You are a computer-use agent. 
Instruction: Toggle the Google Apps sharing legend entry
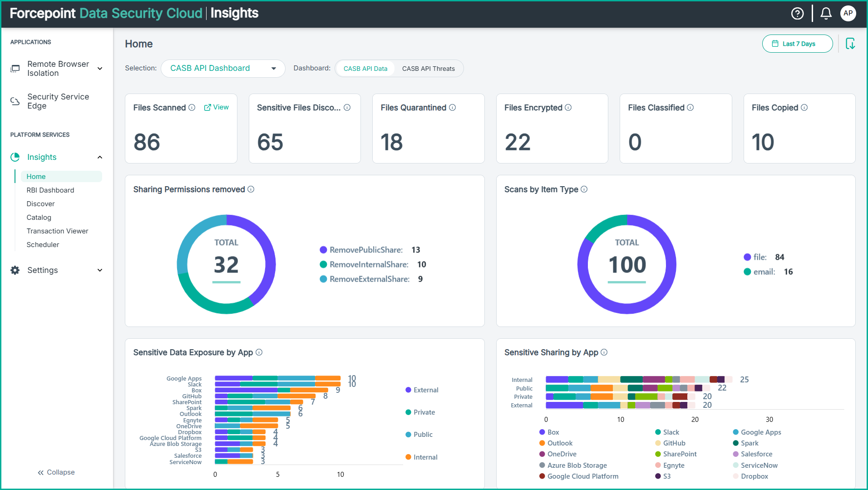(757, 432)
